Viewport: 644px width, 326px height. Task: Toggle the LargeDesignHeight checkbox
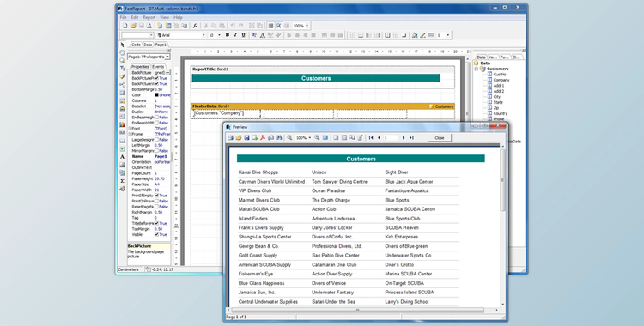(156, 140)
